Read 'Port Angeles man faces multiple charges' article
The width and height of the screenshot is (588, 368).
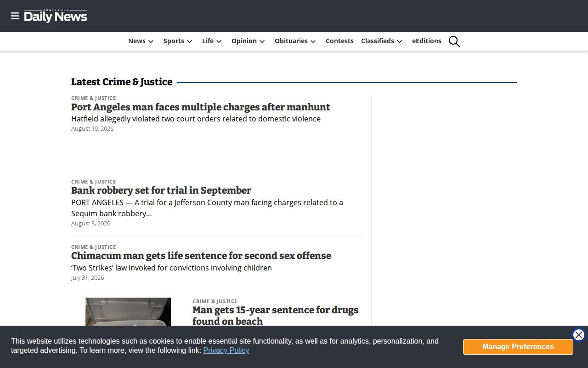201,107
